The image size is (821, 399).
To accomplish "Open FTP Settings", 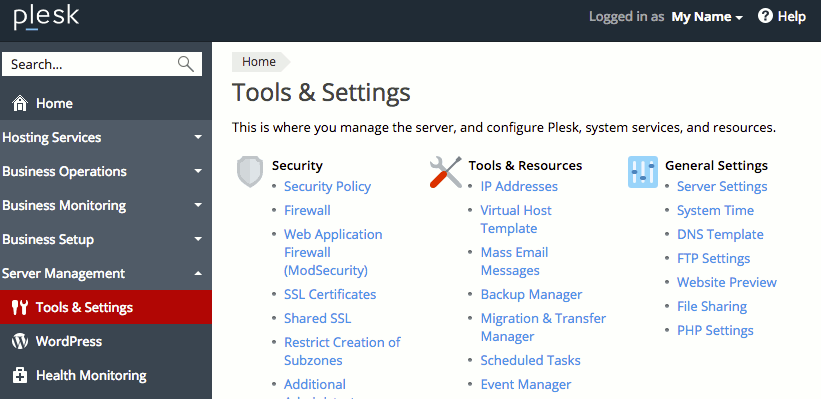I will pos(713,259).
